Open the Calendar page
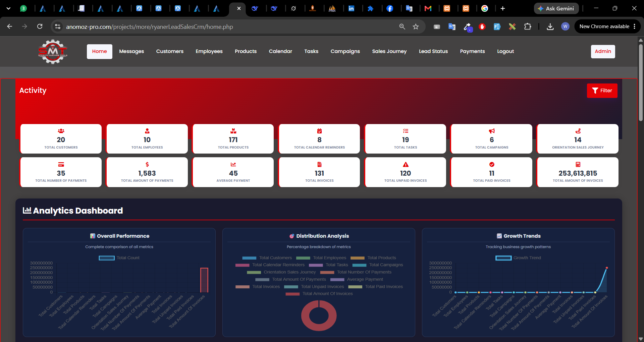644x342 pixels. [280, 51]
